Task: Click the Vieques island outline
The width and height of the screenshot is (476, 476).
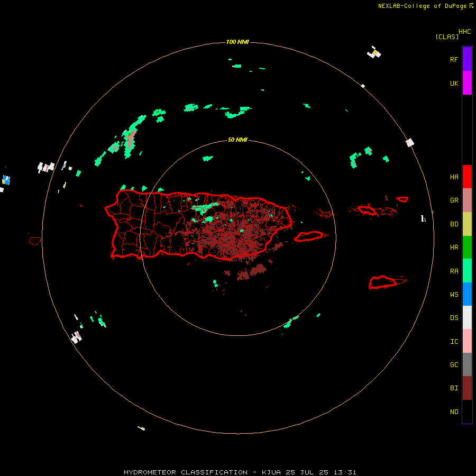Action: [309, 236]
